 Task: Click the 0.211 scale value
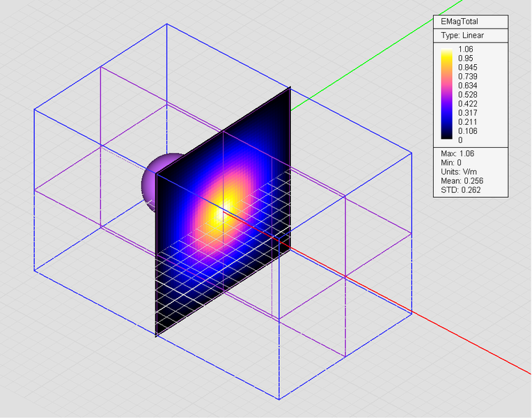467,122
